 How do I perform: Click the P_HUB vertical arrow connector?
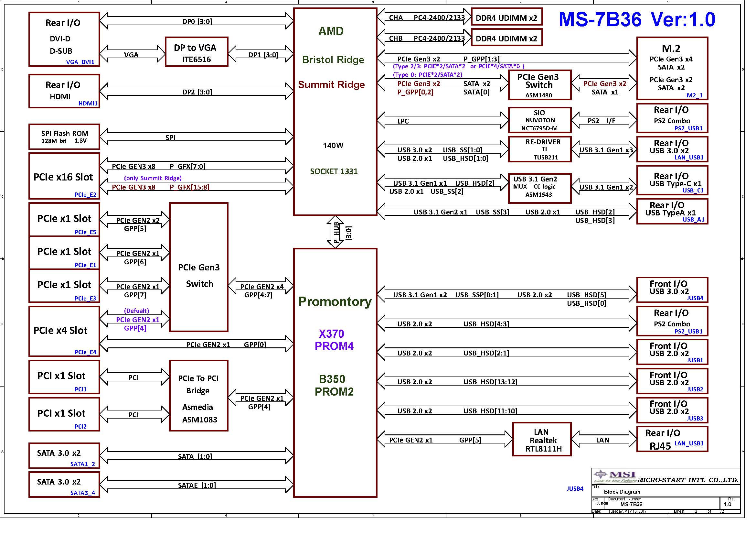pos(335,232)
